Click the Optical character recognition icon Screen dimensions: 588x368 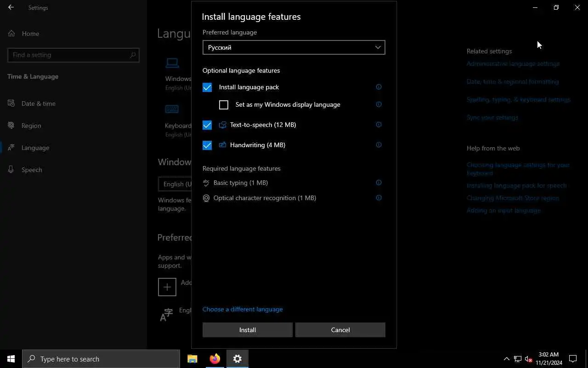click(206, 198)
